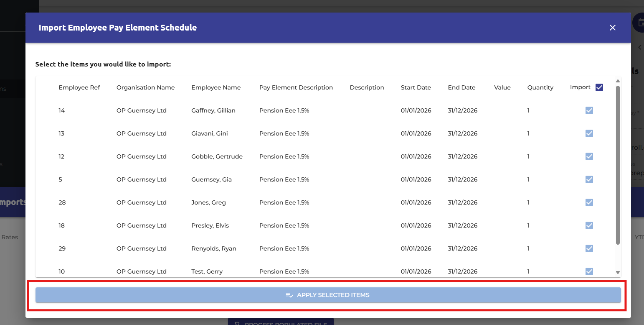Select the name cell Jones, Greg
This screenshot has height=325, width=644.
pyautogui.click(x=208, y=202)
